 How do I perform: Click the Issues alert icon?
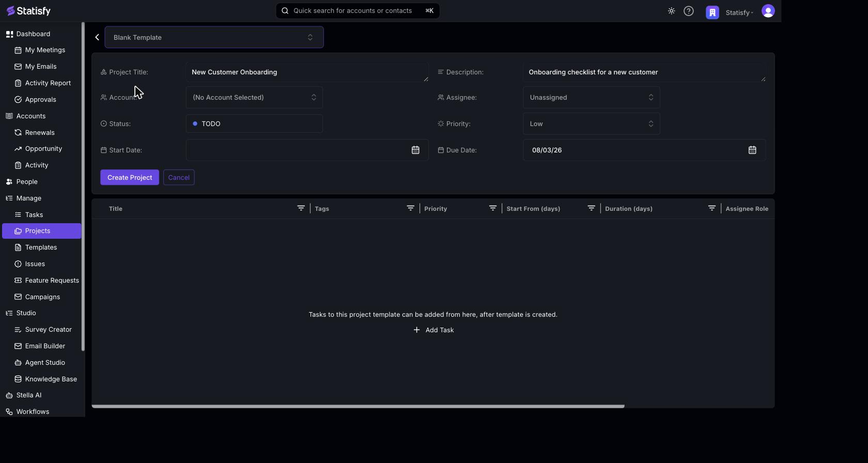click(18, 264)
